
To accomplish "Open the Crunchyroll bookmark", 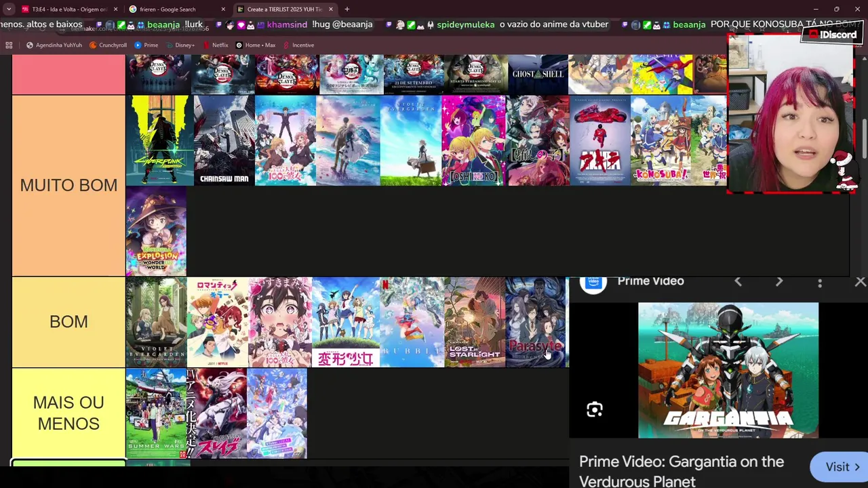I will 108,45.
